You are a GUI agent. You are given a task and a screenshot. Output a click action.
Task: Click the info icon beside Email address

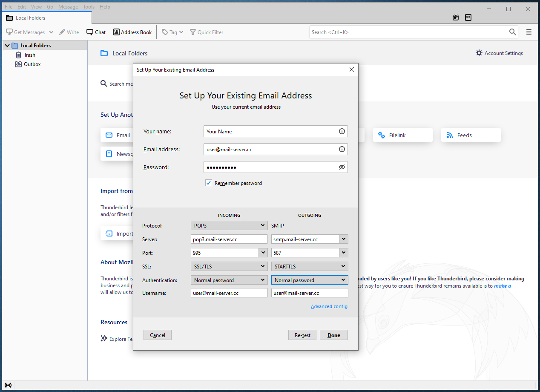[x=342, y=149]
